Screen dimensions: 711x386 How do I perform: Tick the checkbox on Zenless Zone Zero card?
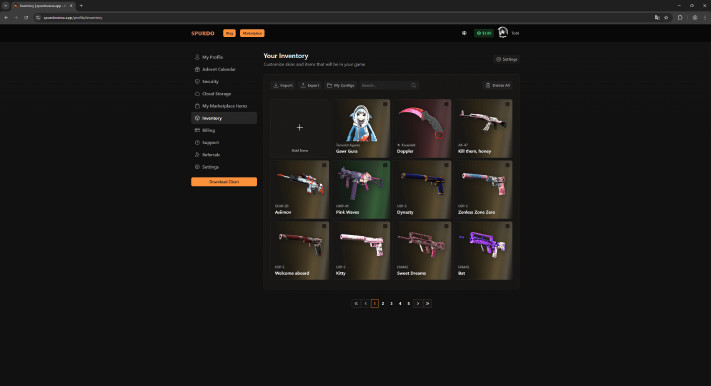(x=507, y=165)
